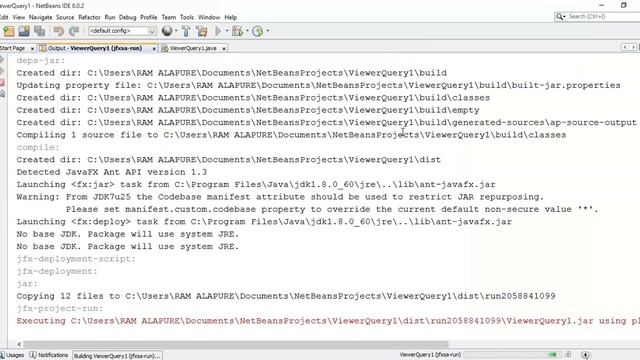This screenshot has height=360, width=640.
Task: Click the Undo toolbar icon
Action: coord(58,31)
